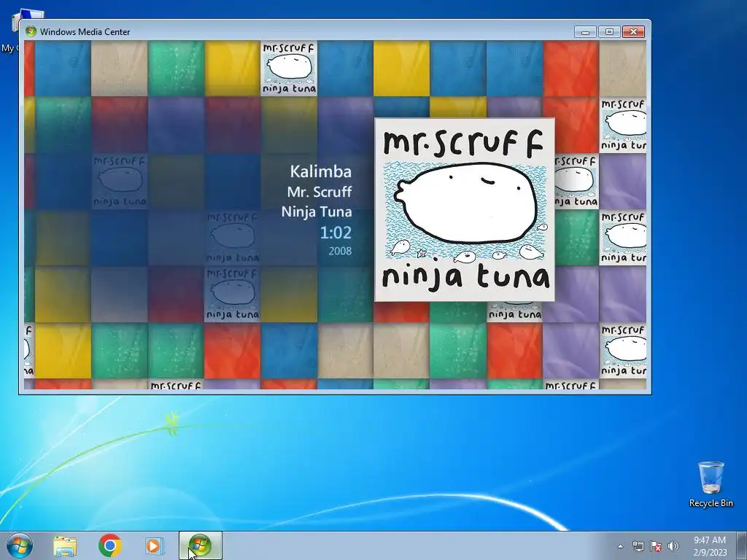The width and height of the screenshot is (747, 560).
Task: Open the clock showing 9:47 AM
Action: point(710,546)
